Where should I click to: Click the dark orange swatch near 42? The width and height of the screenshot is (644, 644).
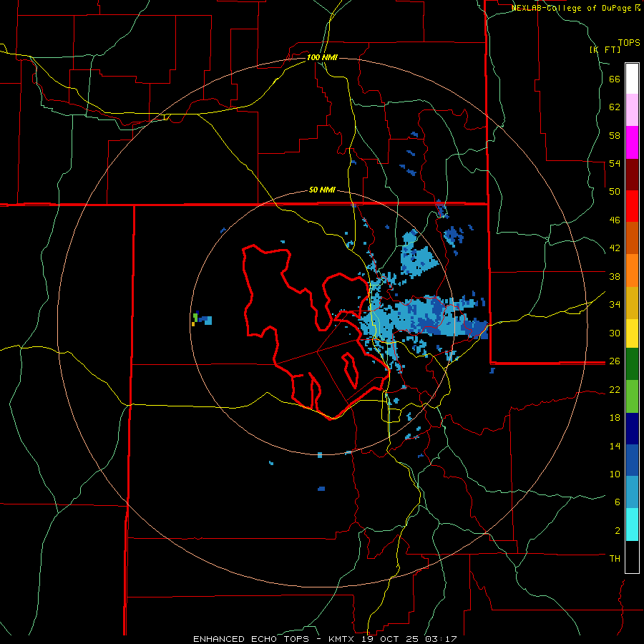point(632,238)
